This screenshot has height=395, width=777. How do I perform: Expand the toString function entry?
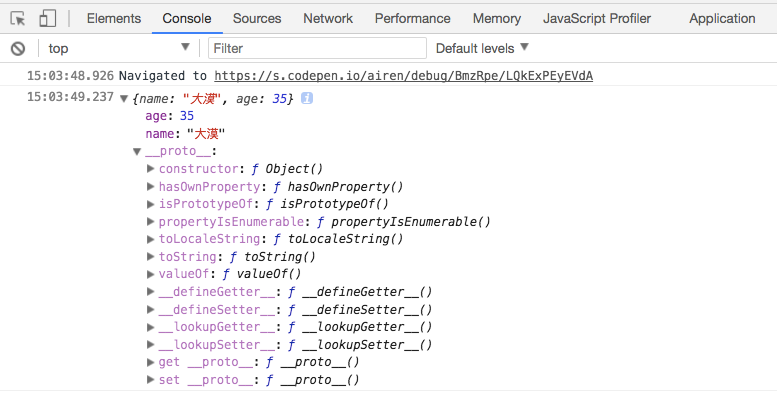[151, 257]
